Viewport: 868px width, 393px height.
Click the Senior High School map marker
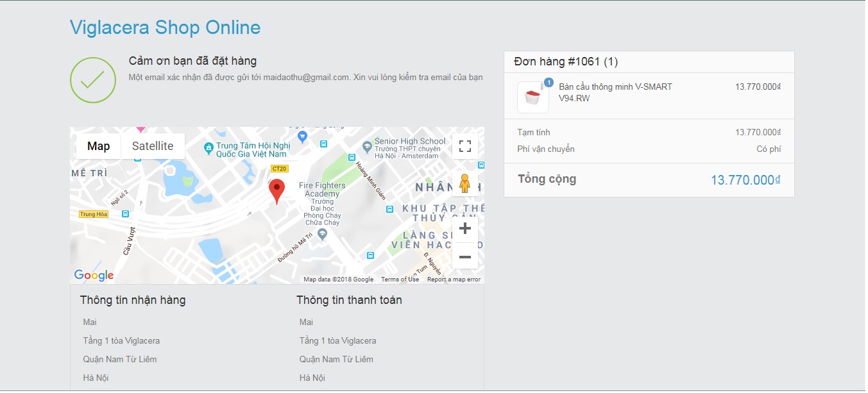[366, 147]
